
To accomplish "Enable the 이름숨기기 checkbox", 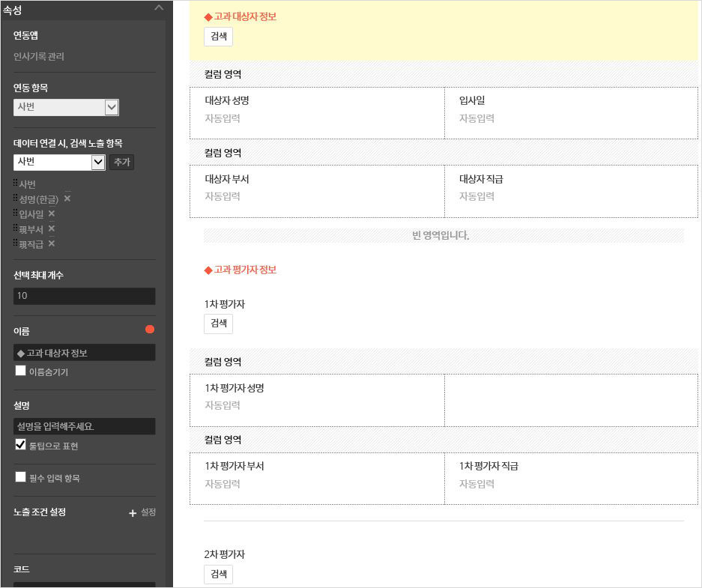I will [20, 371].
